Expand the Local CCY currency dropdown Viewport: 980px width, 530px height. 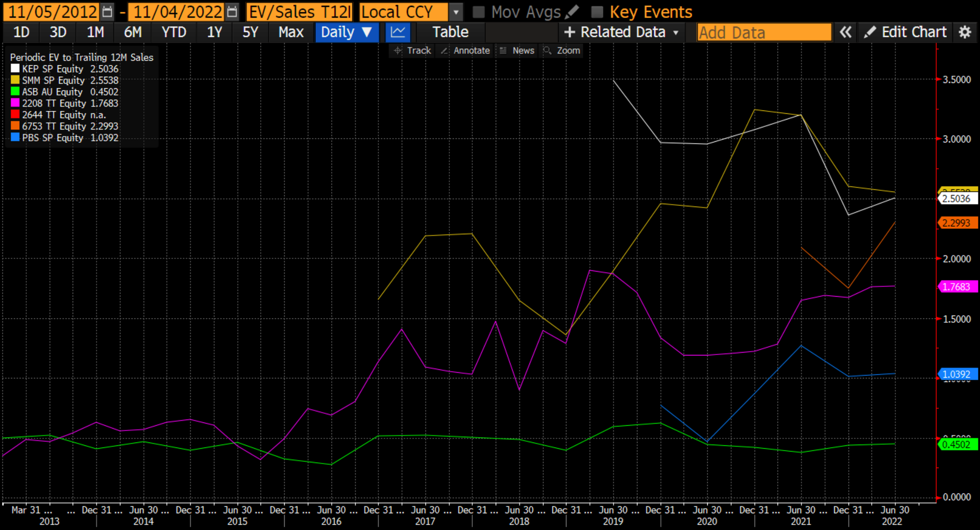(x=456, y=12)
